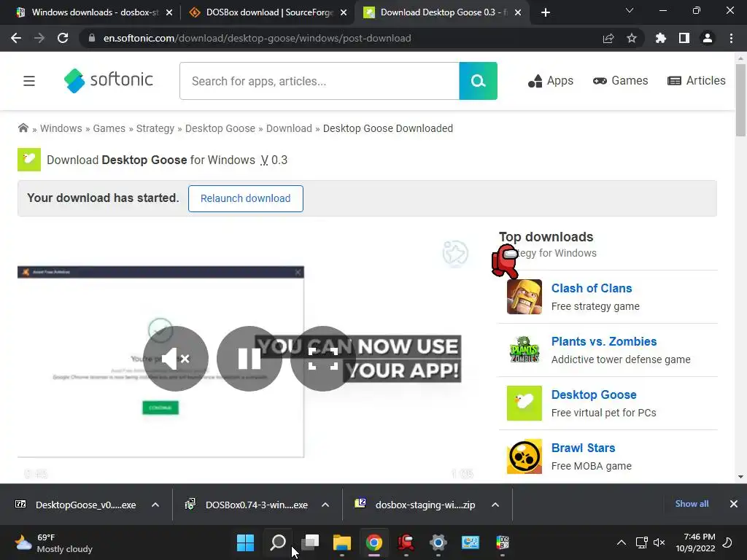
Task: Go back to the previous page
Action: point(16,38)
